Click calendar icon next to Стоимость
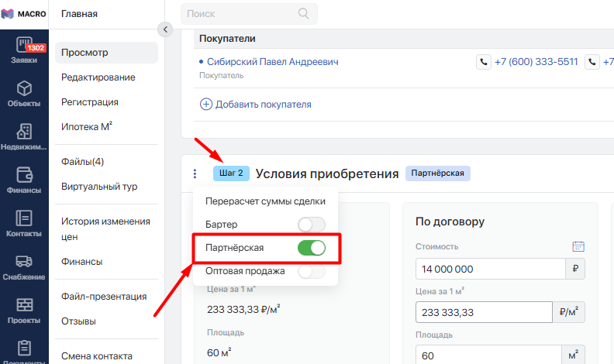The width and height of the screenshot is (614, 364). click(578, 246)
